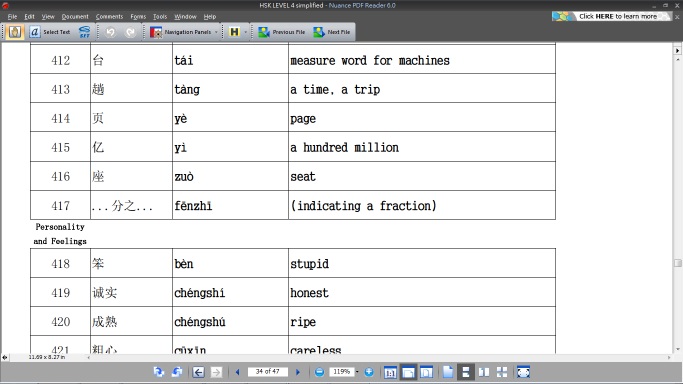Click the pinyin 'tàng' in row 413
683x384 pixels.
pyautogui.click(x=187, y=90)
